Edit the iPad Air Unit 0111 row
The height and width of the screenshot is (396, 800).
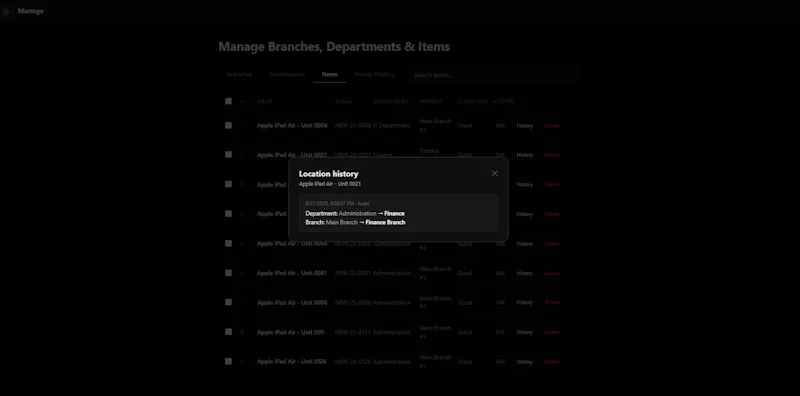coord(501,332)
